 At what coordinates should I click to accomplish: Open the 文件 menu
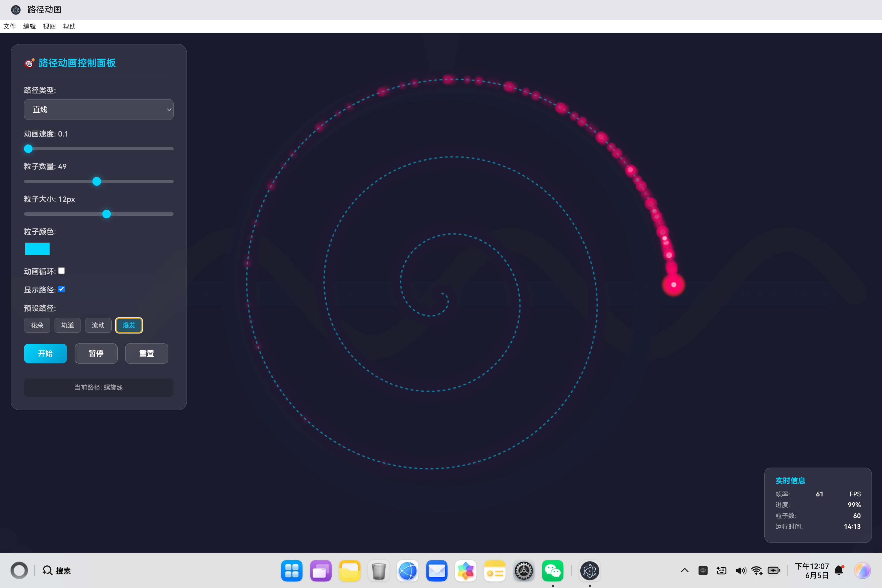[x=10, y=26]
